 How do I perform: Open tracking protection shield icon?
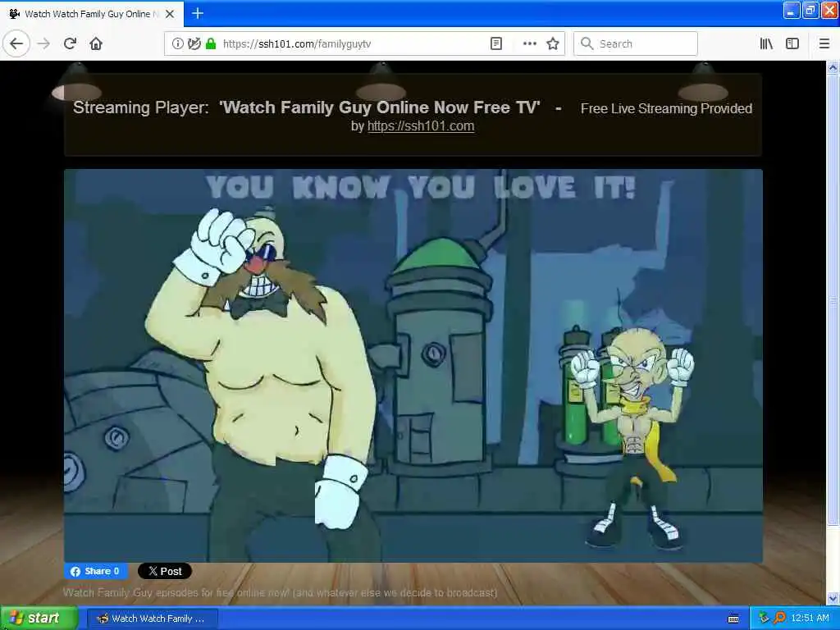194,43
